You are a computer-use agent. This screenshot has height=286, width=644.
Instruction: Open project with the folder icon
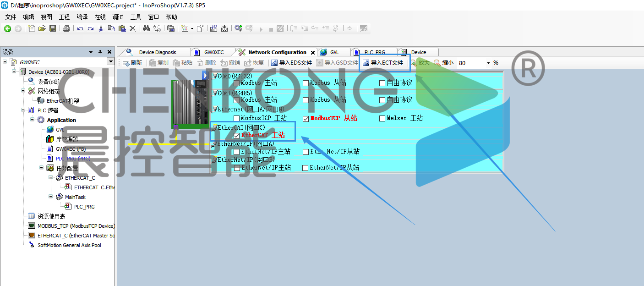[x=42, y=28]
